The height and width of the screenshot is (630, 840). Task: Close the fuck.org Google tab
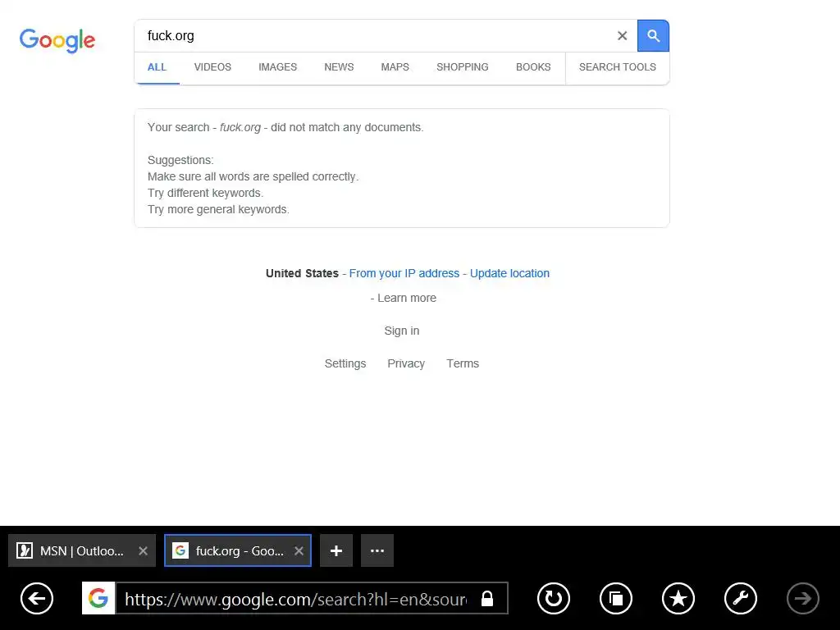pyautogui.click(x=299, y=550)
